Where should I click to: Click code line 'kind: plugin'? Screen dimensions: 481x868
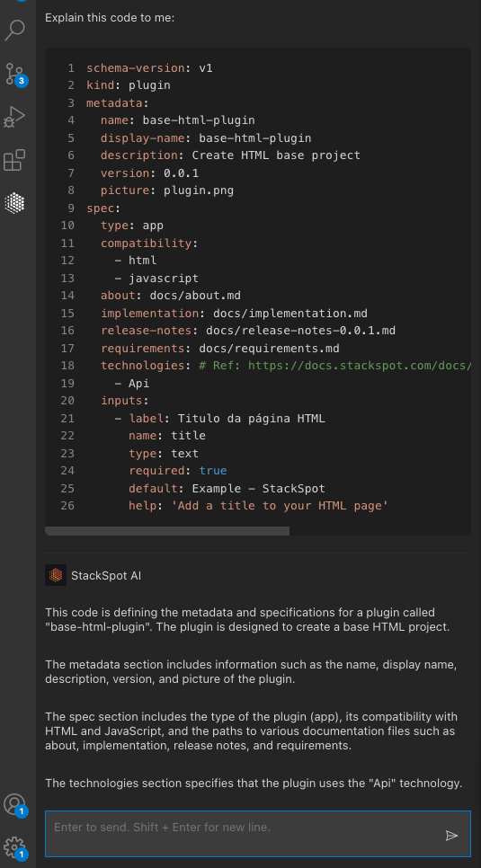(128, 85)
